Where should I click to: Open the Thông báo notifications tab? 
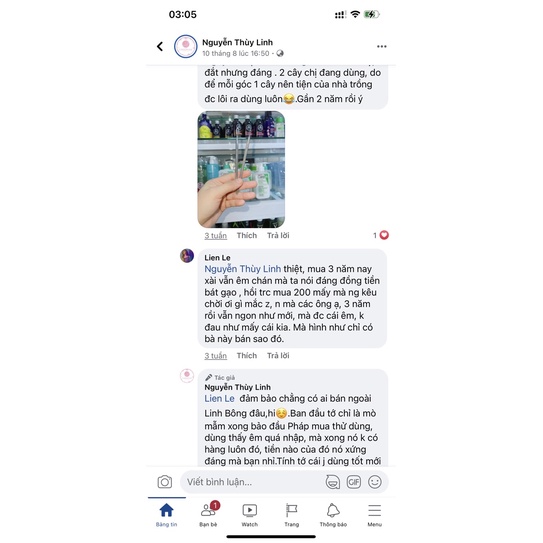click(x=333, y=515)
